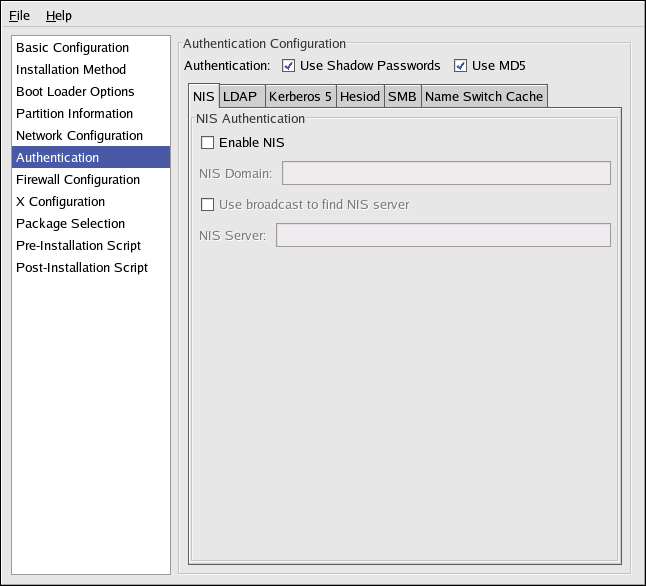The height and width of the screenshot is (586, 646).
Task: Open X Configuration section
Action: pyautogui.click(x=60, y=202)
